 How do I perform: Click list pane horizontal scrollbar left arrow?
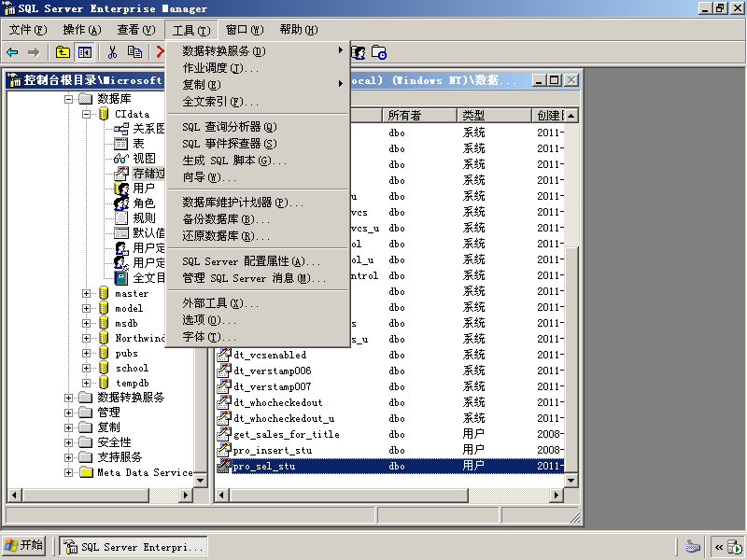[x=221, y=496]
